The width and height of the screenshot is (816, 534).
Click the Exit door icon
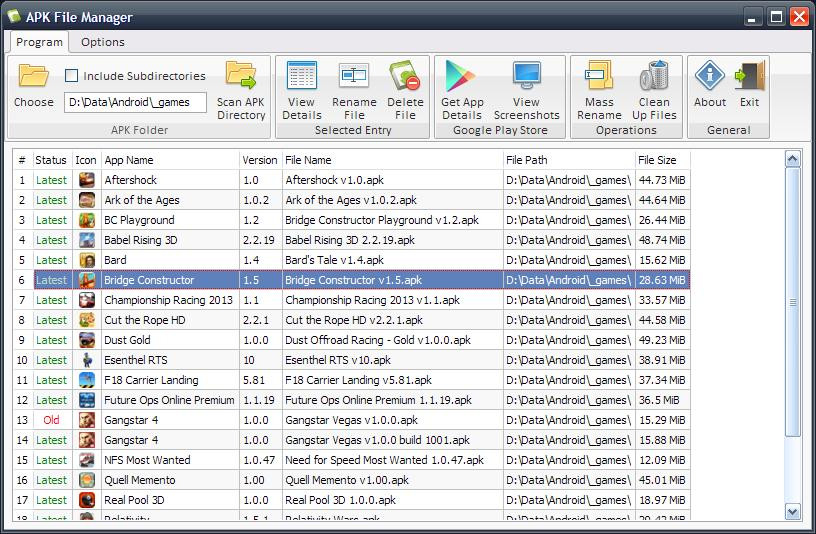pos(750,76)
